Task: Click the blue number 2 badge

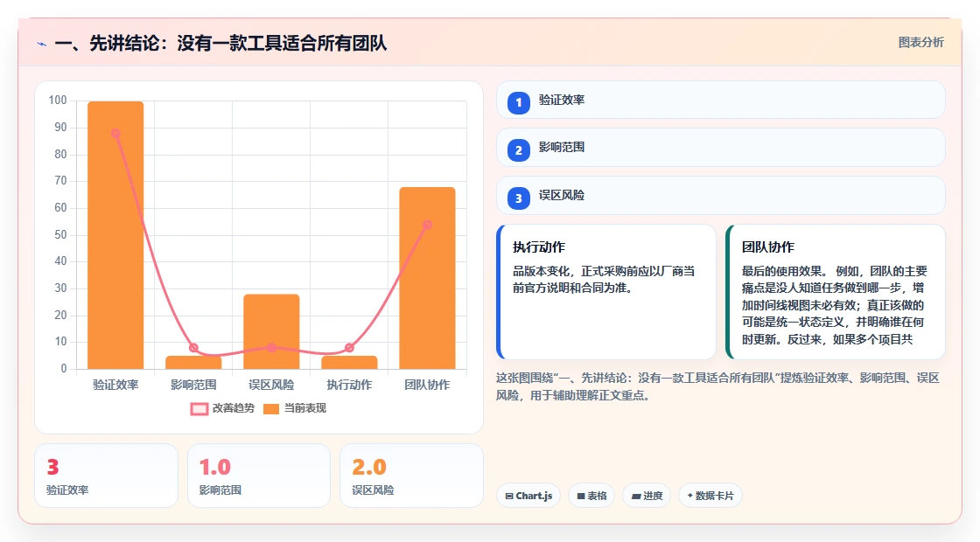Action: click(519, 150)
